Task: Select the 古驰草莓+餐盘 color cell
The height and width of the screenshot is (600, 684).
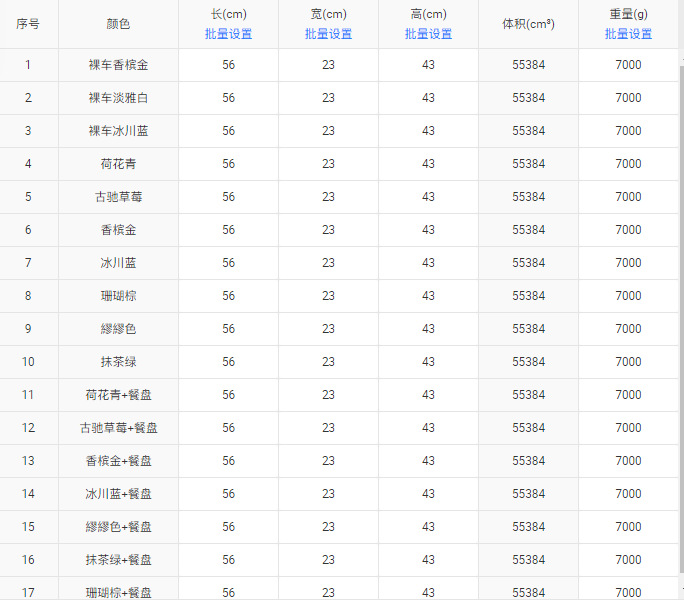Action: [118, 428]
